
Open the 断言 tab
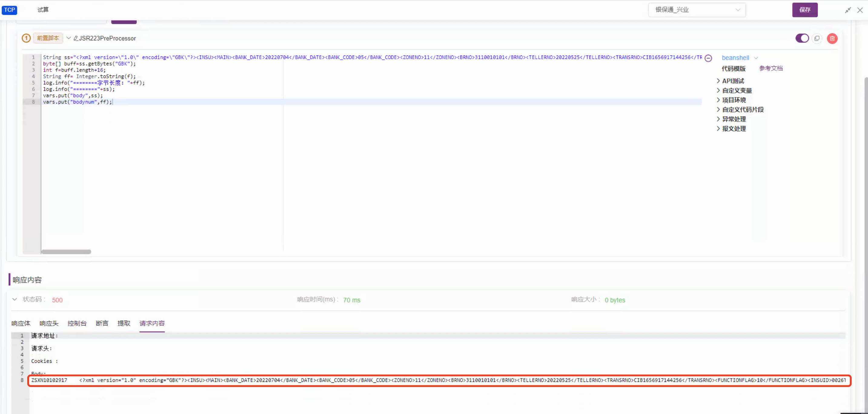(x=102, y=323)
